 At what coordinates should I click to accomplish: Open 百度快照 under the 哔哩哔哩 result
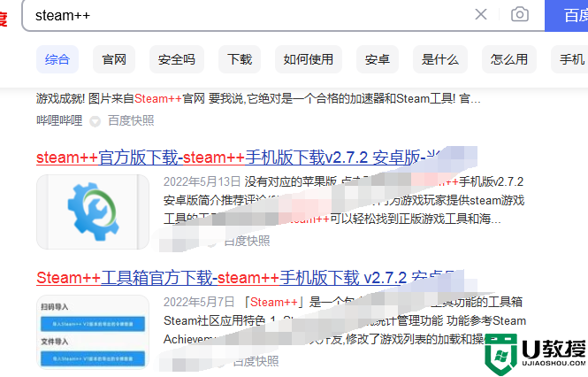click(131, 120)
